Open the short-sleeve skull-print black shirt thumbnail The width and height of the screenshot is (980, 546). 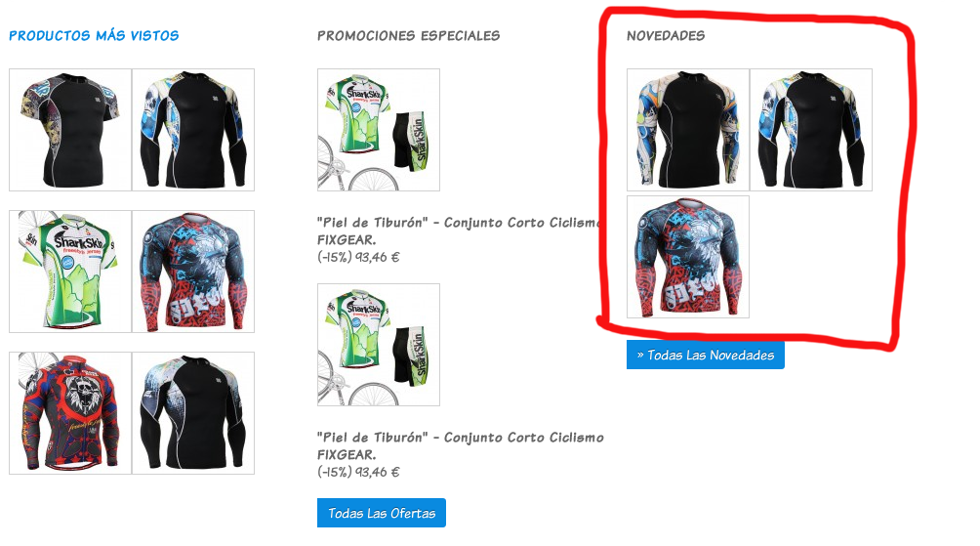[x=70, y=130]
